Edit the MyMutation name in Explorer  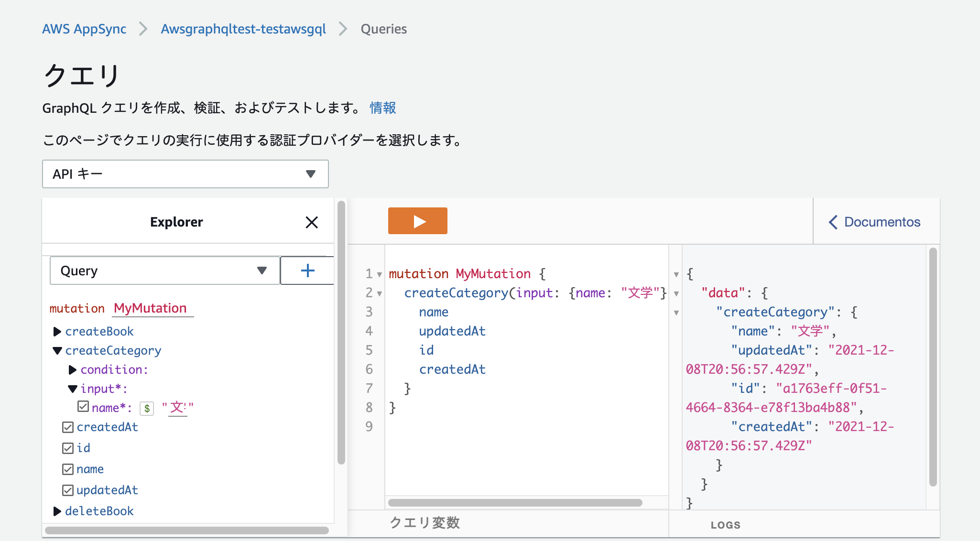tap(153, 308)
